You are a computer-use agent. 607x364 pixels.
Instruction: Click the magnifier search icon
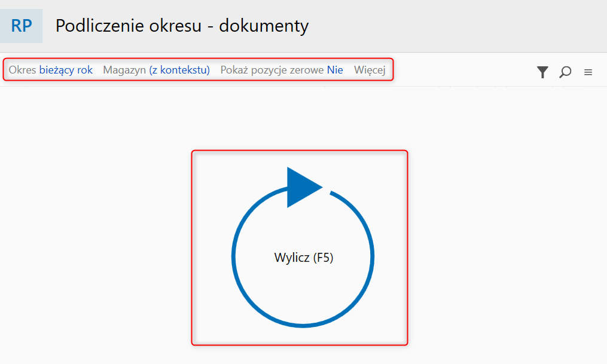[x=565, y=72]
